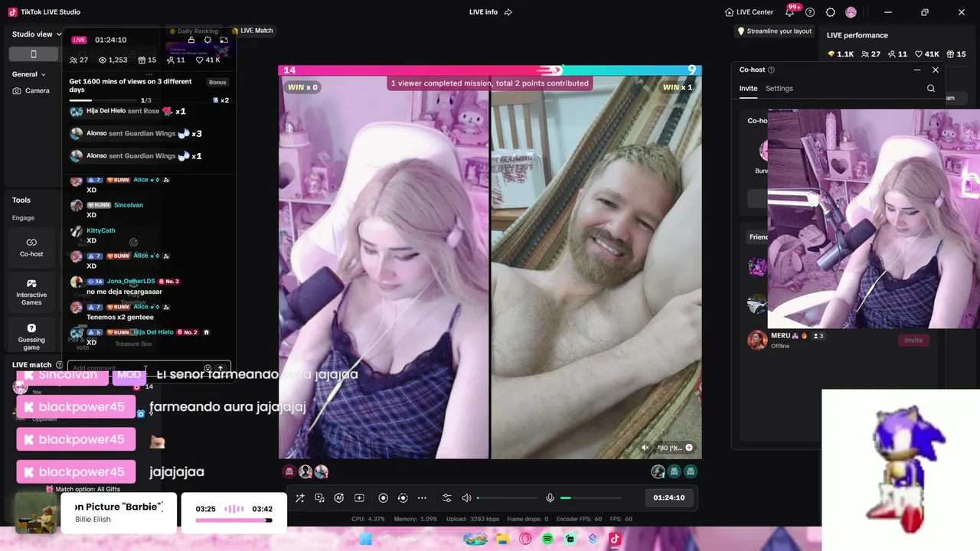
Task: Toggle the chat overlay lock icon
Action: point(191,40)
